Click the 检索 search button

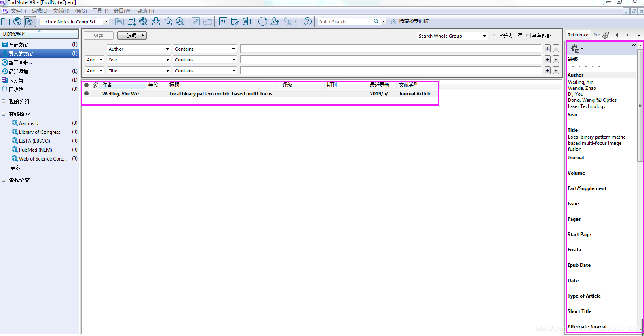(x=99, y=36)
